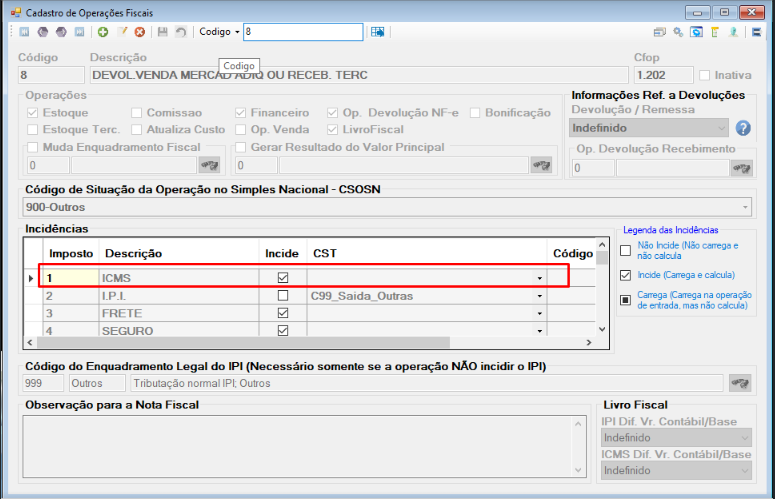775x499 pixels.
Task: Click the Descrição column header in grid
Action: (x=179, y=253)
